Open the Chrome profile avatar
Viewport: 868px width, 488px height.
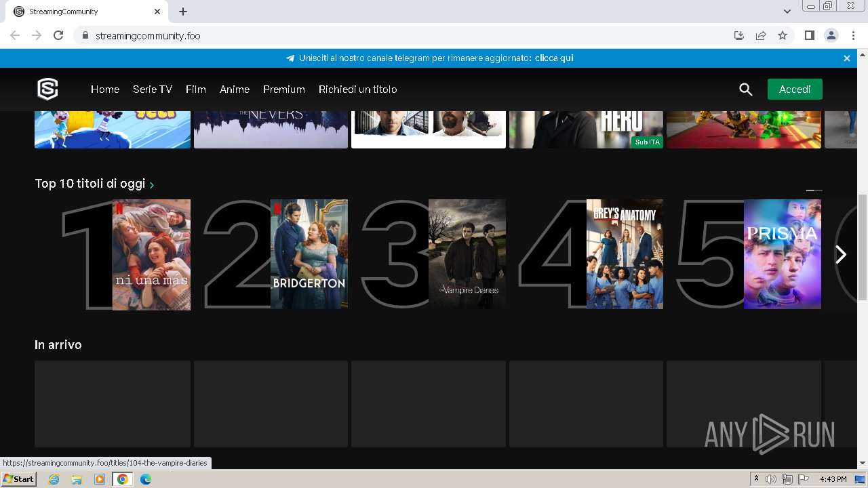coord(831,35)
